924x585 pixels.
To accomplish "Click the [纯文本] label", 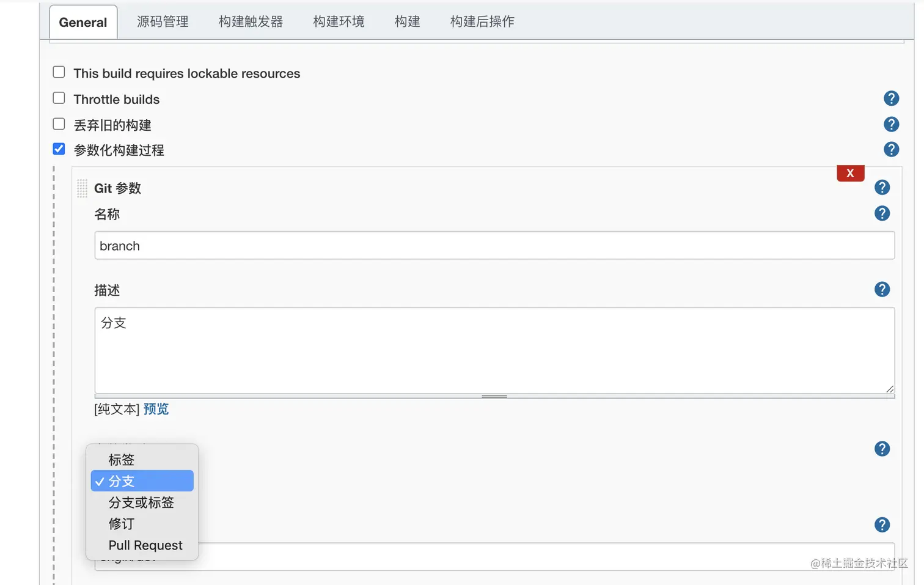I will 117,409.
